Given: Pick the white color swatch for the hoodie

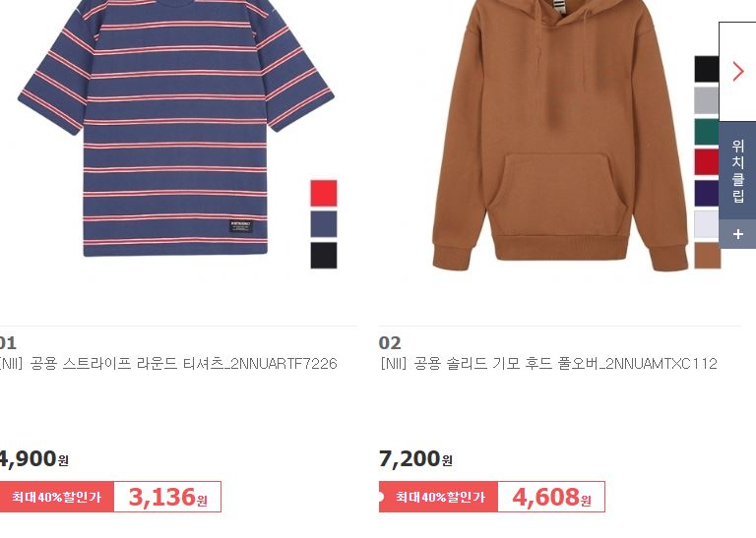Looking at the screenshot, I should [x=707, y=224].
